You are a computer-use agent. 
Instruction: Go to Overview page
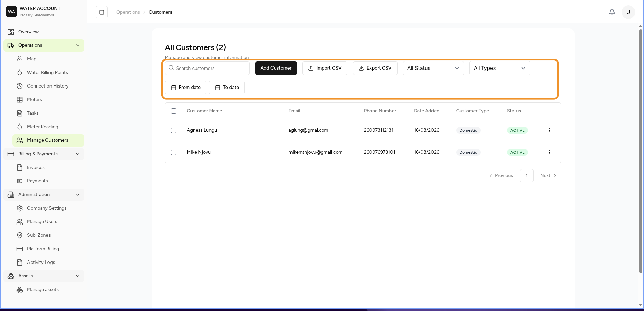44,32
